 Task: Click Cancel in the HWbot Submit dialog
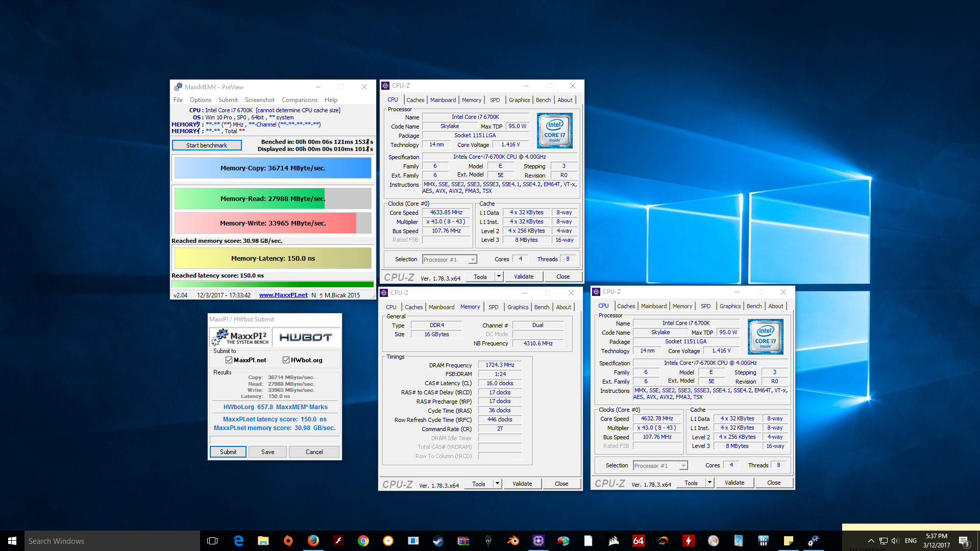(x=314, y=452)
